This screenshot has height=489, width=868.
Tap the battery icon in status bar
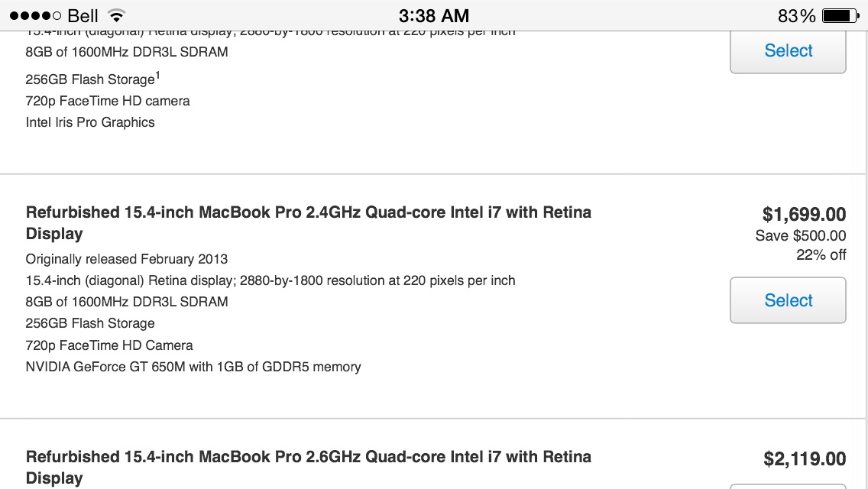tap(840, 15)
